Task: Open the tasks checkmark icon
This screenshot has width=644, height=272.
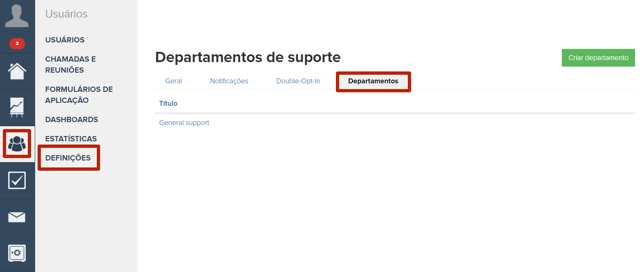Action: pos(17,180)
